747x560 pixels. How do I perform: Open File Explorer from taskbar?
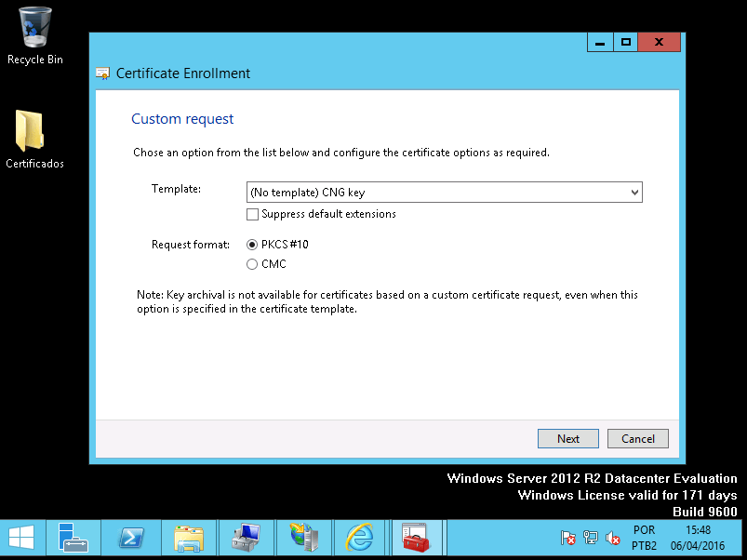[x=189, y=538]
